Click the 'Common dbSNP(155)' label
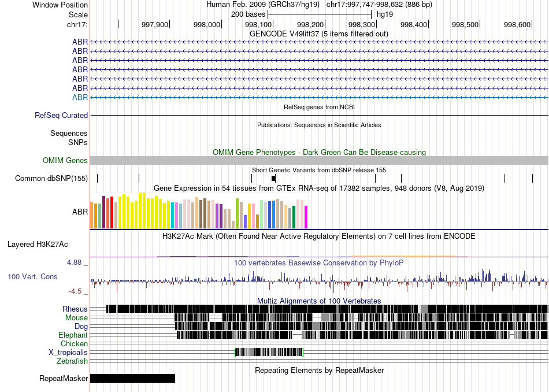The height and width of the screenshot is (392, 549). click(x=51, y=178)
